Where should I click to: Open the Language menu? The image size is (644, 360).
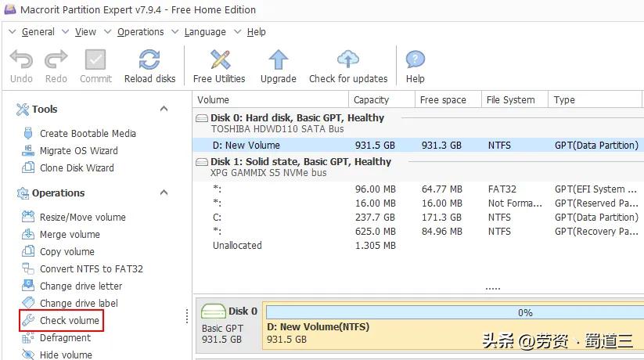[205, 31]
